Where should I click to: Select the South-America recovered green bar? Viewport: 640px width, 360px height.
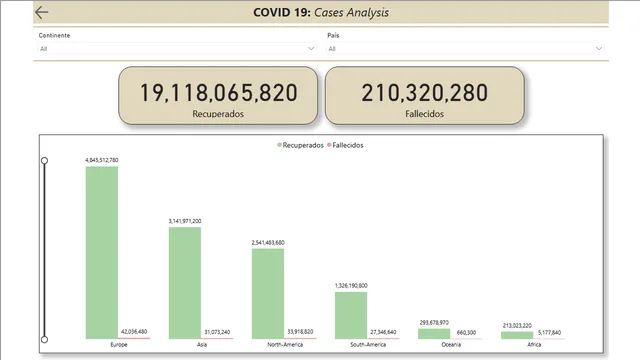351,315
